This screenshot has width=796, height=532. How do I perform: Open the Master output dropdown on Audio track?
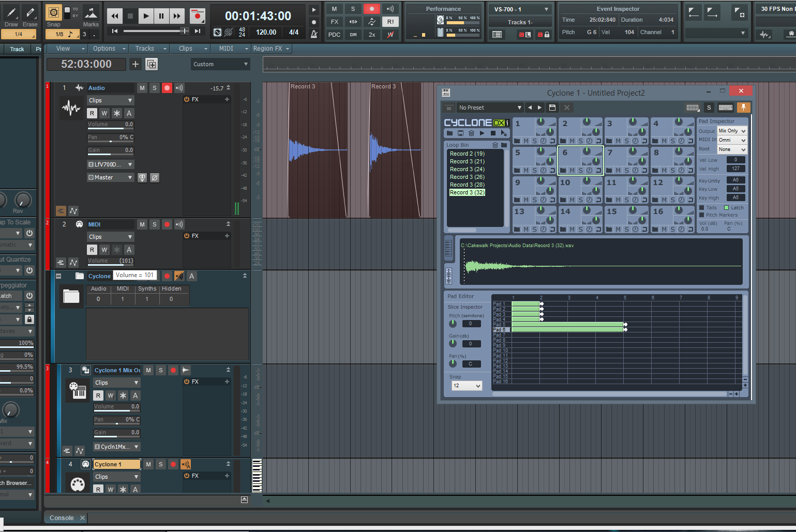[x=111, y=177]
